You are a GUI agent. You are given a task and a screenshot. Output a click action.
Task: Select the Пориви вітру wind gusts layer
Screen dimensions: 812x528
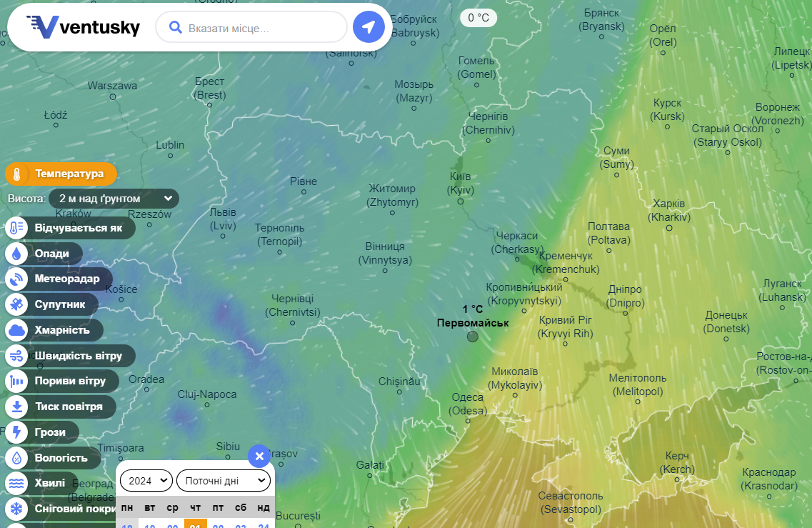tap(62, 381)
